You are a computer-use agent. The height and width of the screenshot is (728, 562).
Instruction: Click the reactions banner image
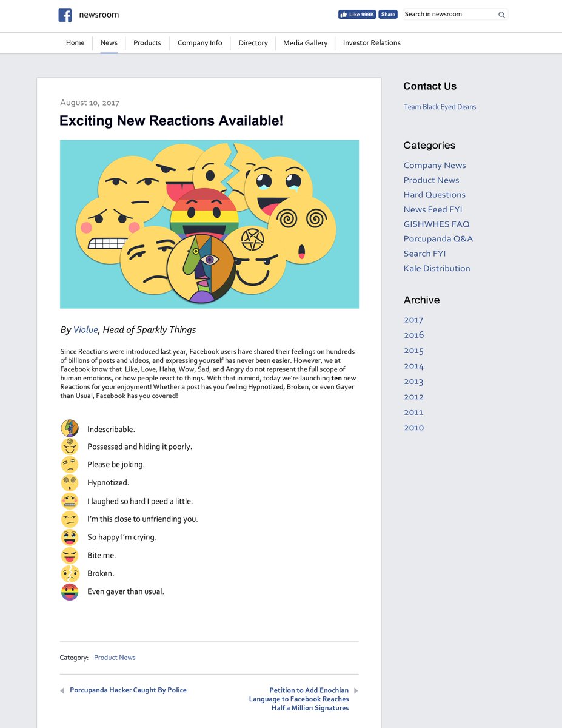tap(209, 224)
